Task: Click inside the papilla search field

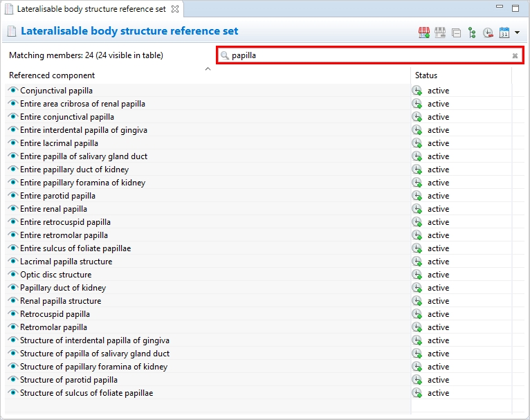Action: (367, 55)
